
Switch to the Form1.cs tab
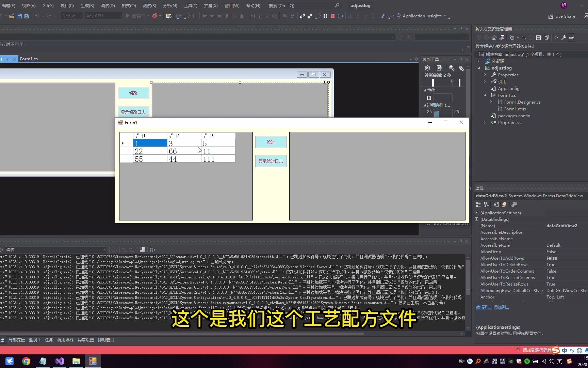(x=29, y=59)
